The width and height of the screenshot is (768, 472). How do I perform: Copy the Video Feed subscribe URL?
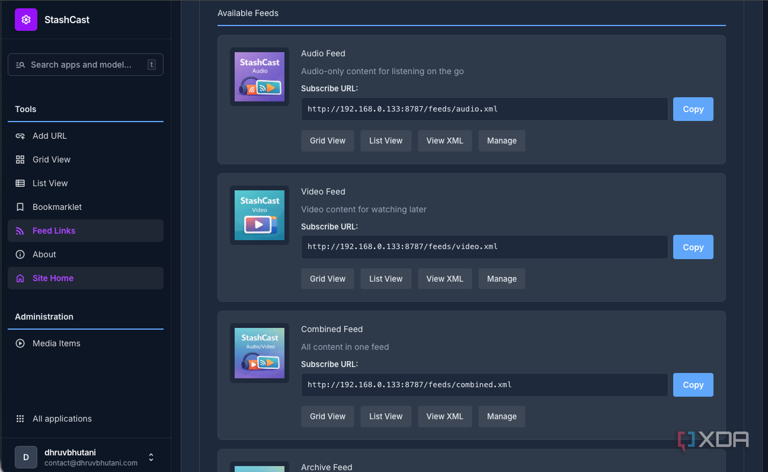(693, 247)
